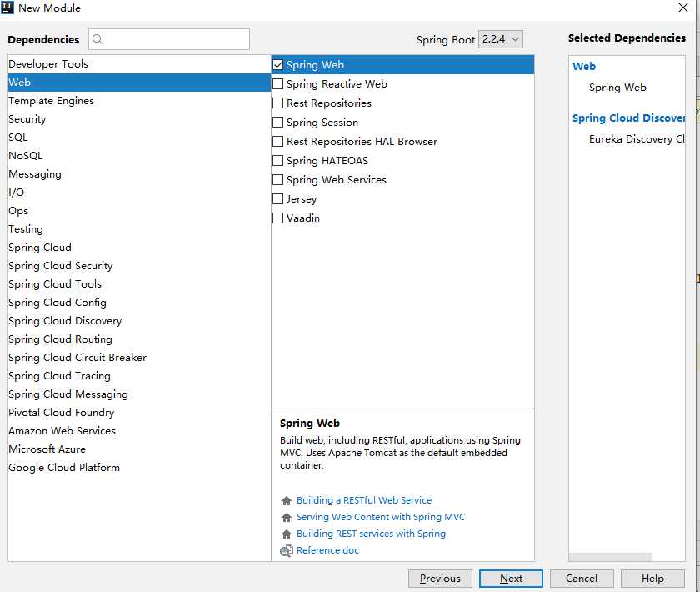Select the Messaging category
Screen dimensions: 700x592
[139, 173]
